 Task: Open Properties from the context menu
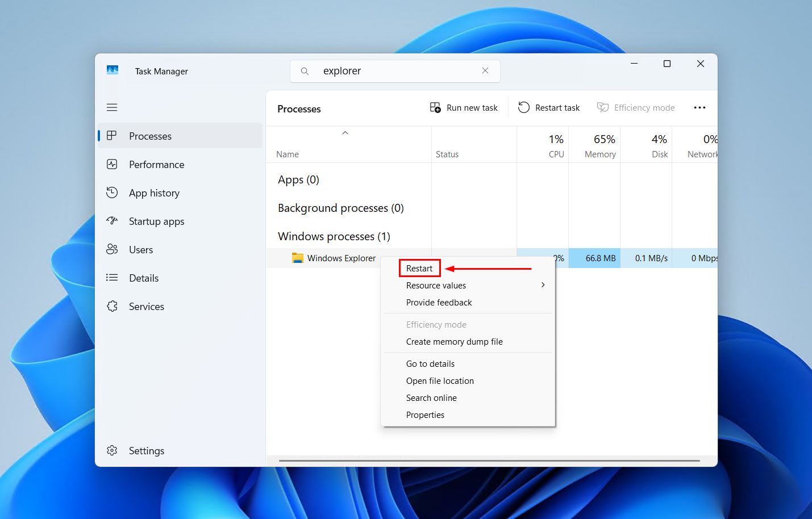pyautogui.click(x=425, y=415)
